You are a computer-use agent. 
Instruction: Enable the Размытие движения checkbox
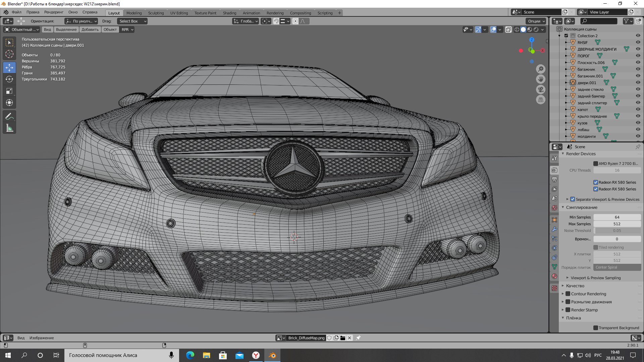pos(568,302)
